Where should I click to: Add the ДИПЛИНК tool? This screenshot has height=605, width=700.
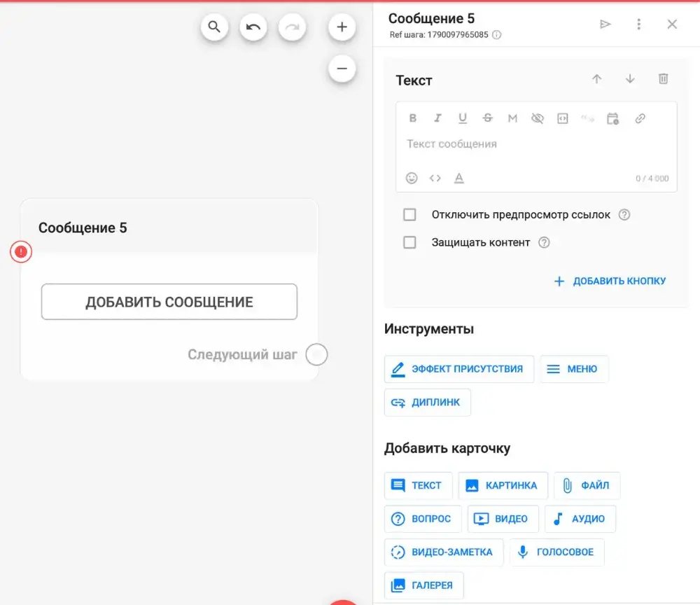click(427, 403)
